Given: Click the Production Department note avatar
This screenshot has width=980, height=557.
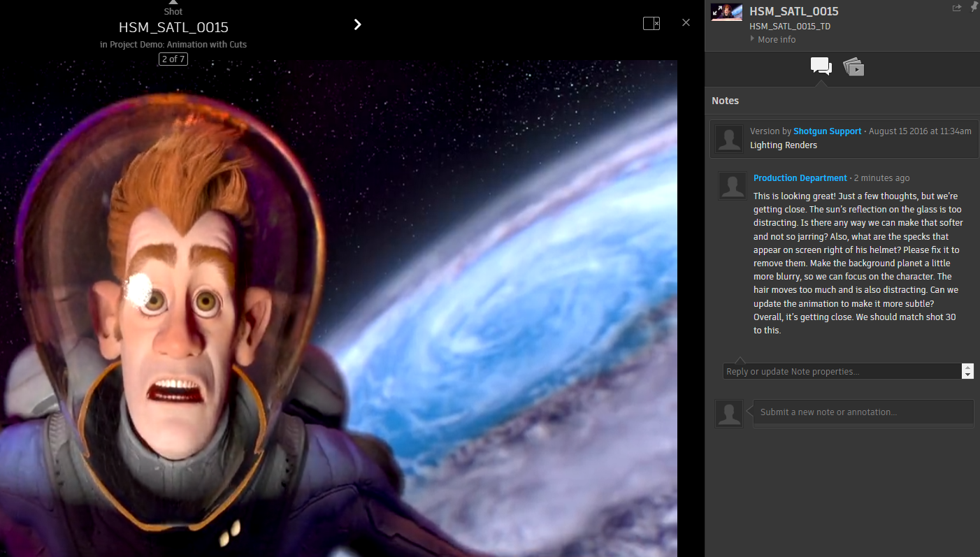Looking at the screenshot, I should pyautogui.click(x=733, y=186).
